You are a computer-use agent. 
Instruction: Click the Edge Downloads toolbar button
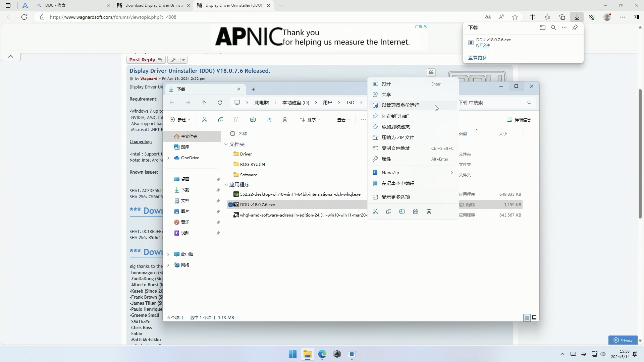click(x=577, y=17)
